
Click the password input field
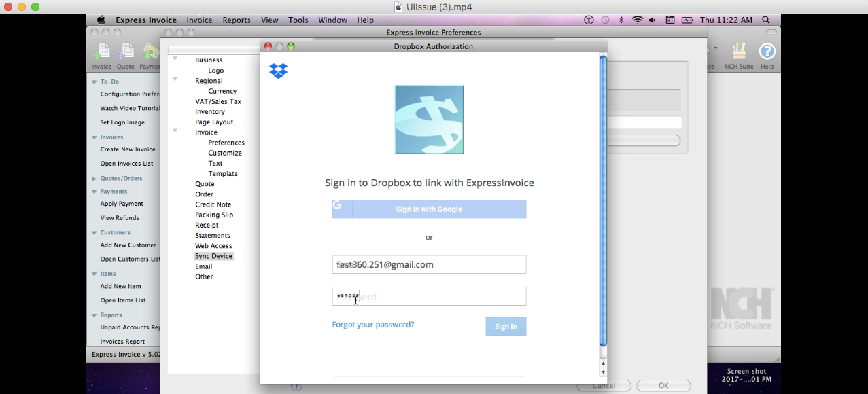[x=429, y=296]
